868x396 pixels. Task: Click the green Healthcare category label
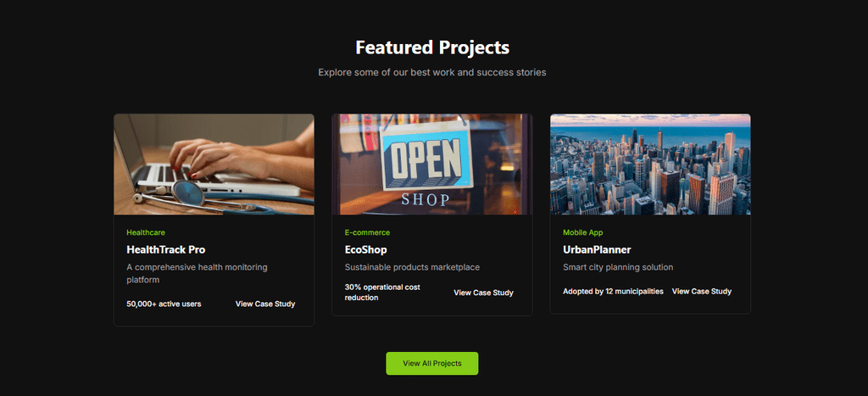pyautogui.click(x=145, y=232)
